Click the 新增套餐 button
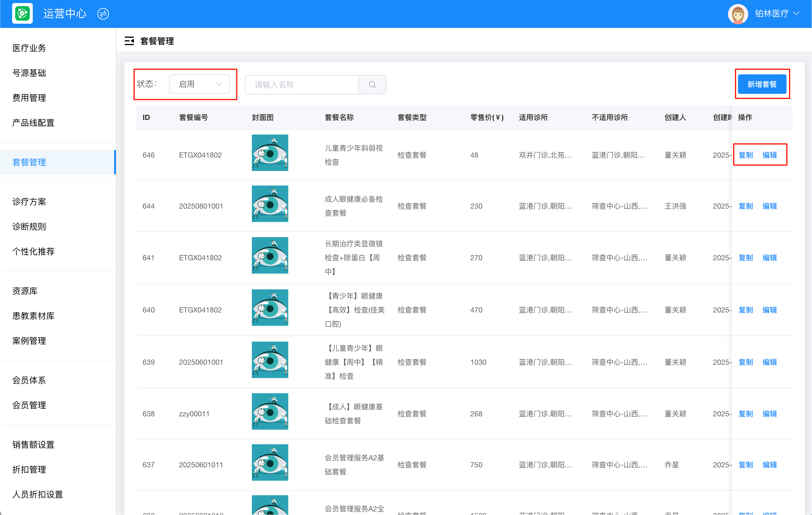812x515 pixels. (762, 84)
